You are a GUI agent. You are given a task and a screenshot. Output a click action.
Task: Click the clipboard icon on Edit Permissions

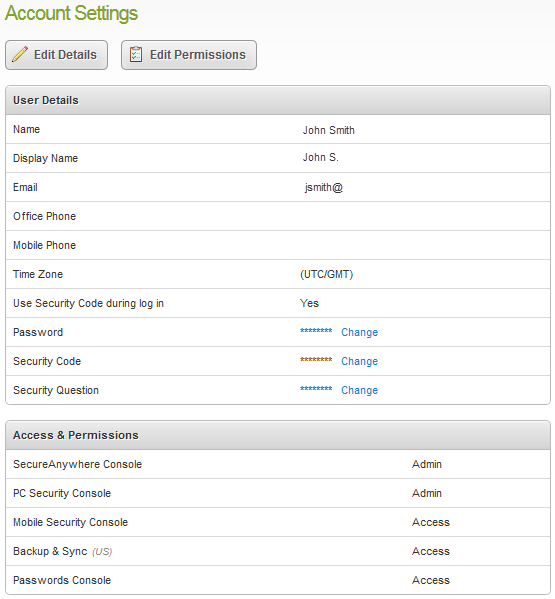coord(136,54)
